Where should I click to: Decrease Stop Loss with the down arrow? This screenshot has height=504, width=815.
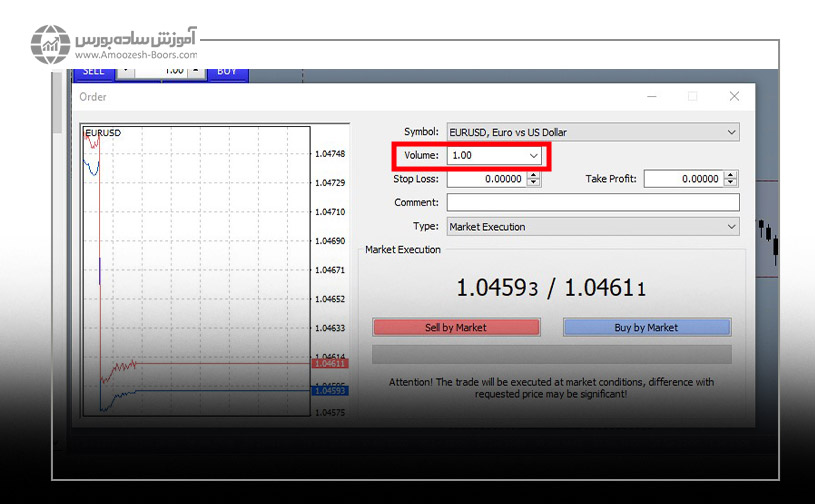point(534,183)
